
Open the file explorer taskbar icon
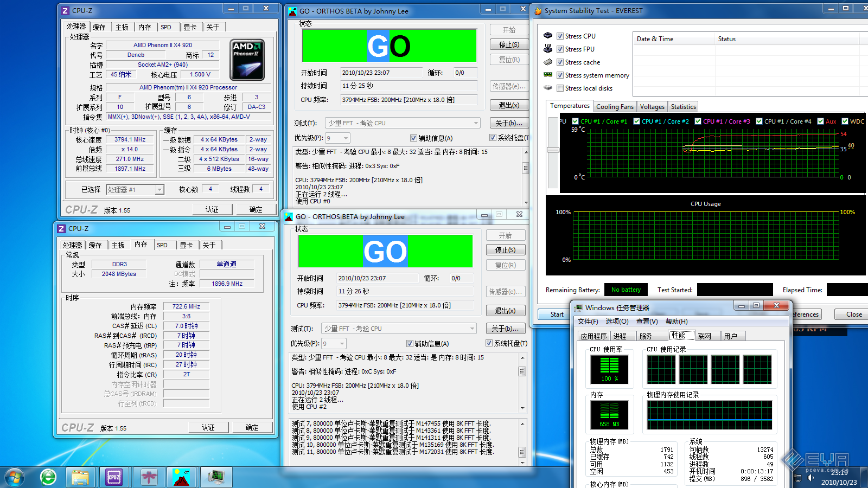pyautogui.click(x=80, y=477)
